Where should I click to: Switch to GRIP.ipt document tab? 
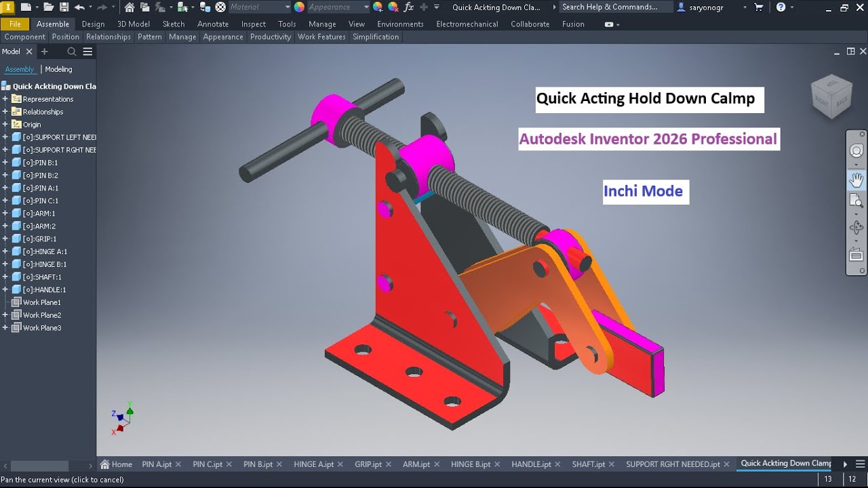pyautogui.click(x=368, y=464)
